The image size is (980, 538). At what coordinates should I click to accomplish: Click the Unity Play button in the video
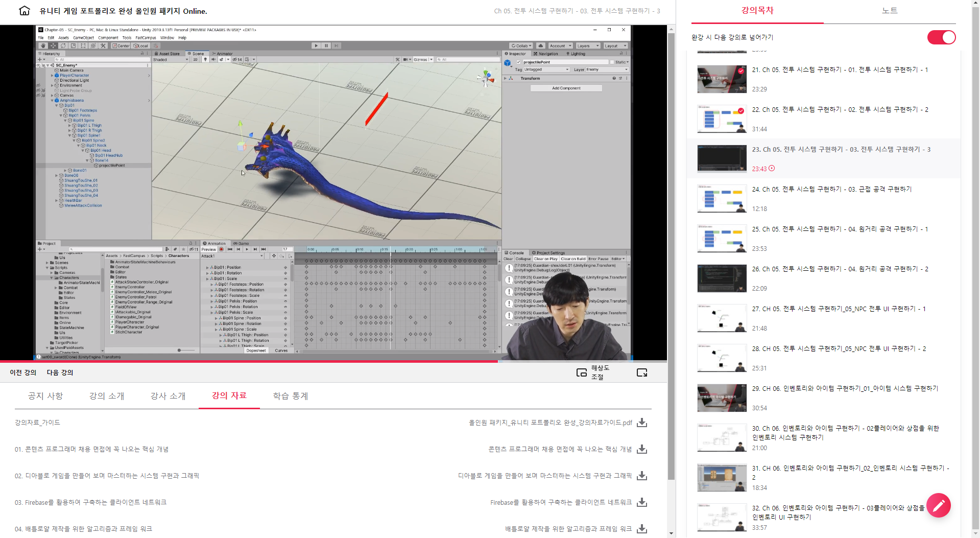coord(316,45)
